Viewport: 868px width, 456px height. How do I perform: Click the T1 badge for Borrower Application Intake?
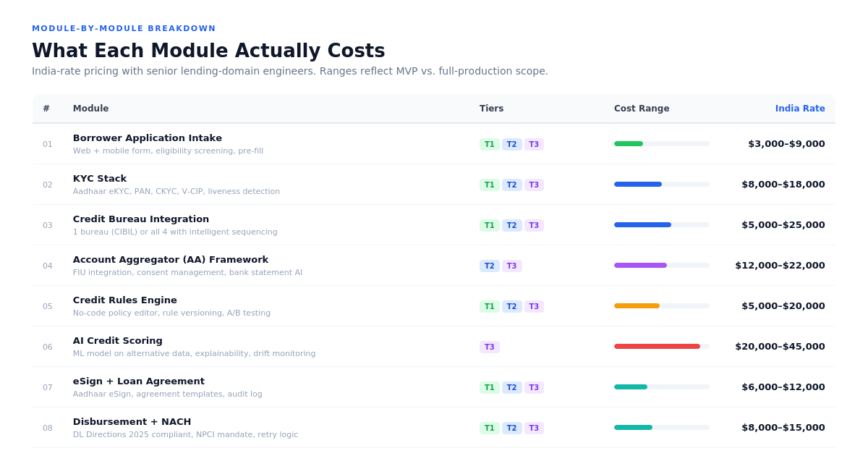coord(490,144)
